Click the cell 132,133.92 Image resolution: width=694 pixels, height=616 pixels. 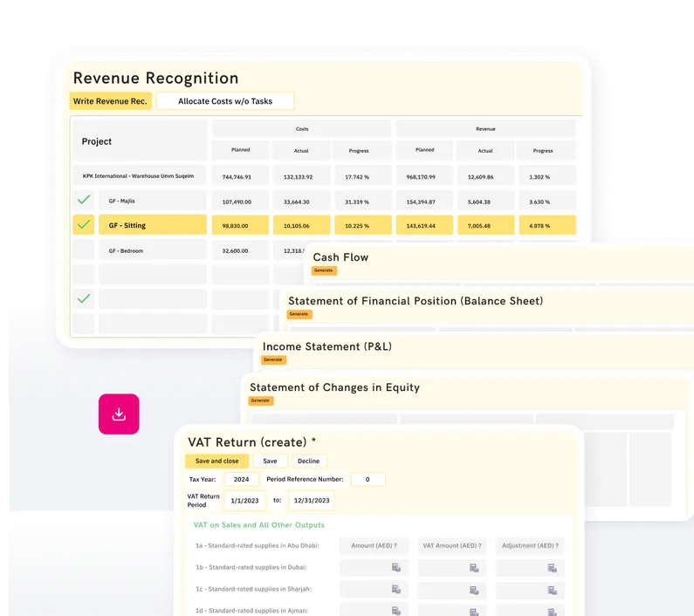click(x=301, y=176)
